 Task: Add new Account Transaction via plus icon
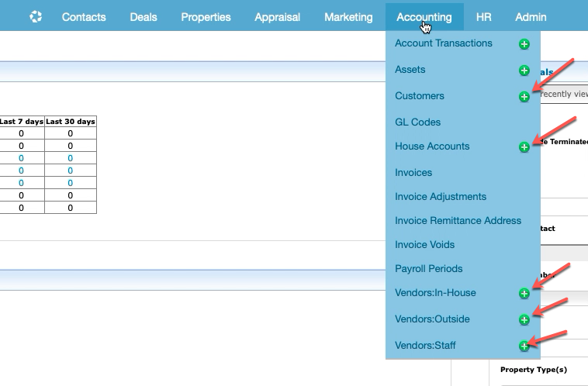coord(524,44)
